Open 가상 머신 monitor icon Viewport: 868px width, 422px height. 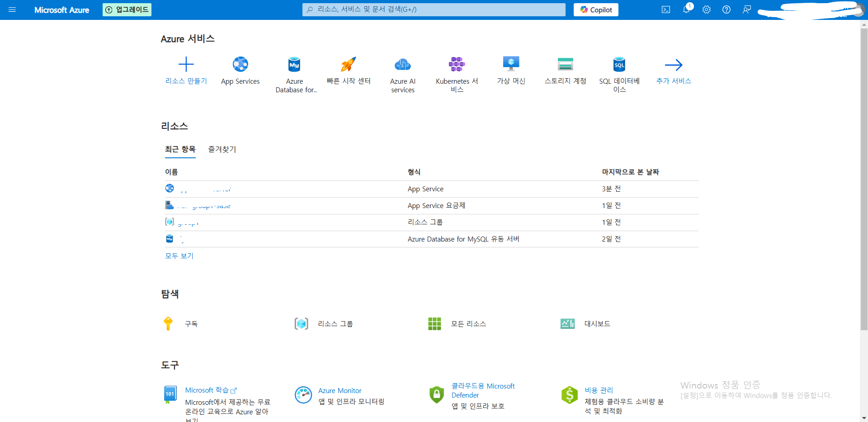(511, 64)
